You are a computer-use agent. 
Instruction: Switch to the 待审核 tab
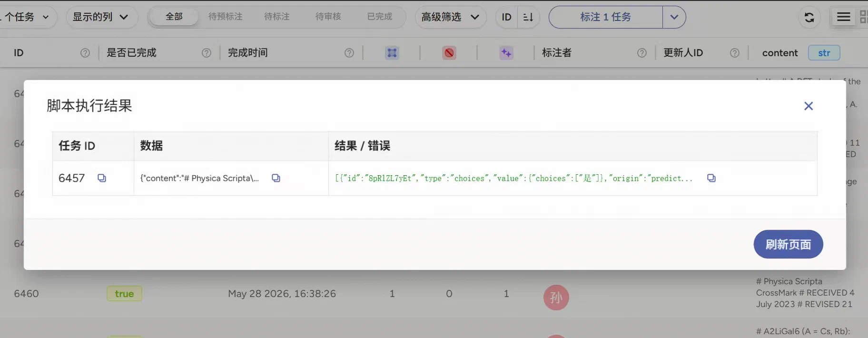pos(328,17)
